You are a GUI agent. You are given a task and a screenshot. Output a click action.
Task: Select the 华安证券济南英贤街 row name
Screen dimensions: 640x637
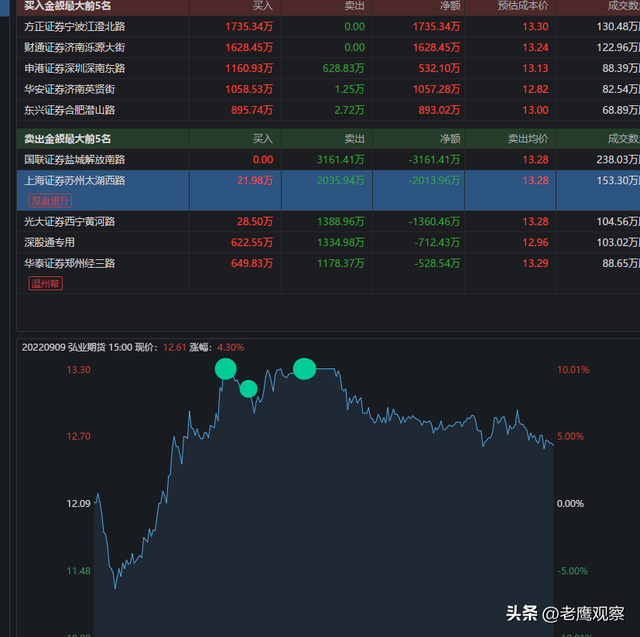coord(70,89)
